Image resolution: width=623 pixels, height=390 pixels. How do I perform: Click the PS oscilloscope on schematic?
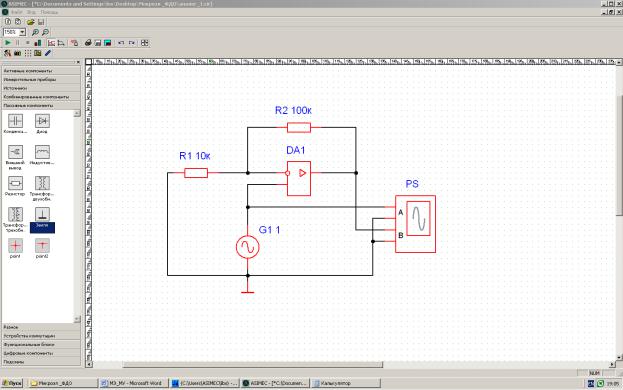click(x=415, y=224)
